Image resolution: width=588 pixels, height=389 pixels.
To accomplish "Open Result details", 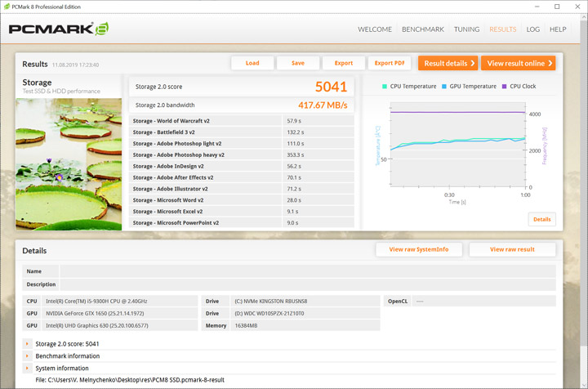I will coord(448,63).
